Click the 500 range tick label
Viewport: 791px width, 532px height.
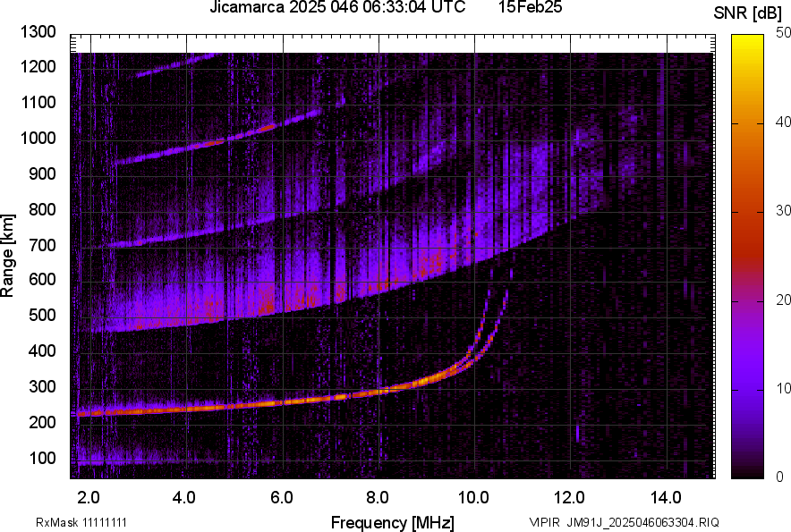tap(42, 316)
